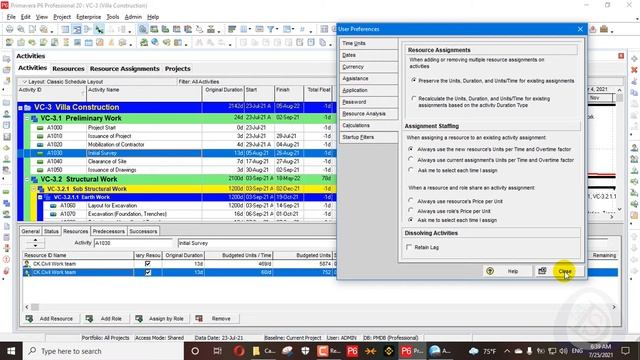
Task: Click the Bars toolbar icon
Action: tap(232, 29)
